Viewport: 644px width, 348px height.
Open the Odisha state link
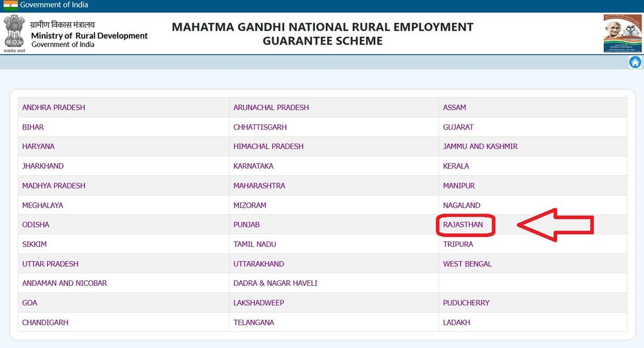(36, 225)
